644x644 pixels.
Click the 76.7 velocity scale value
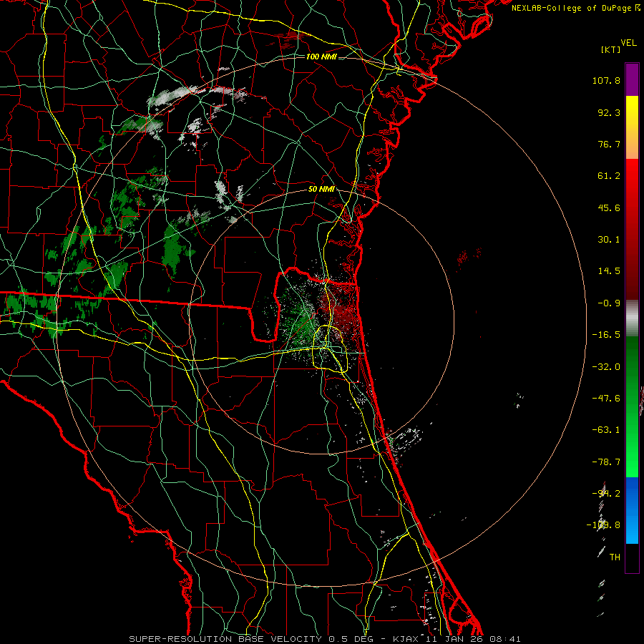coord(609,144)
